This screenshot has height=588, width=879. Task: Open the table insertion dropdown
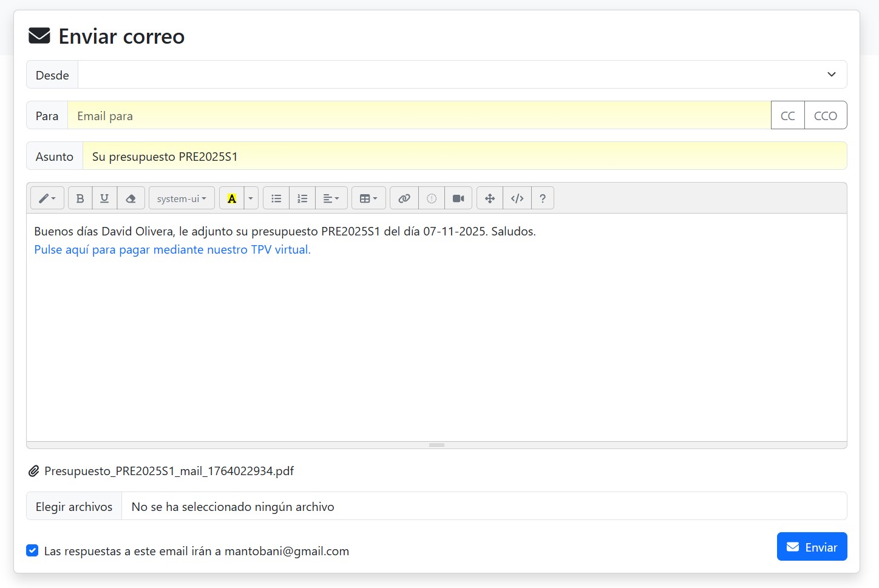pos(368,198)
